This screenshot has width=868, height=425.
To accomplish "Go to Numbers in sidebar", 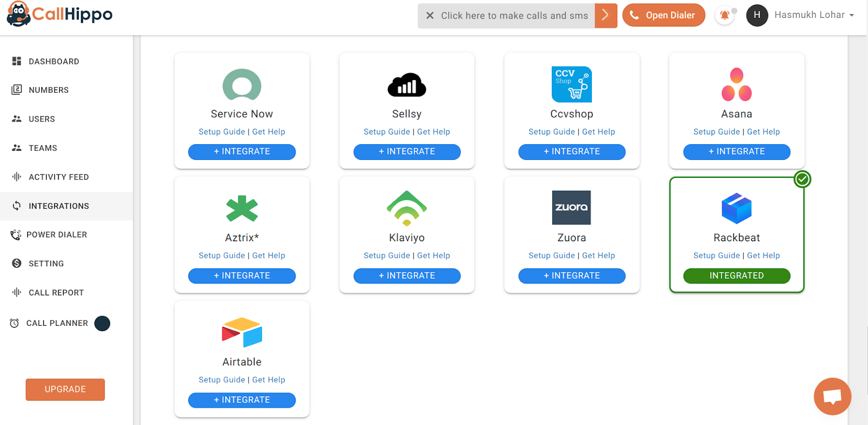I will (66, 90).
